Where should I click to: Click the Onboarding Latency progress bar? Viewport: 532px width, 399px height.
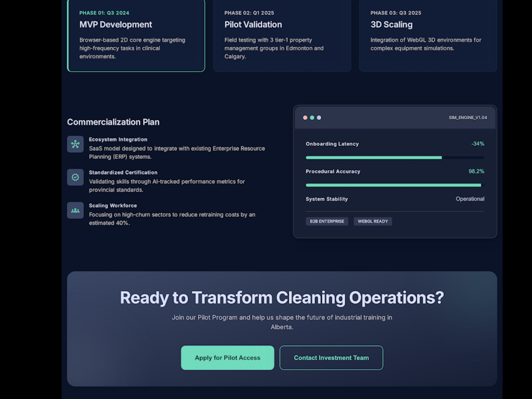point(395,157)
